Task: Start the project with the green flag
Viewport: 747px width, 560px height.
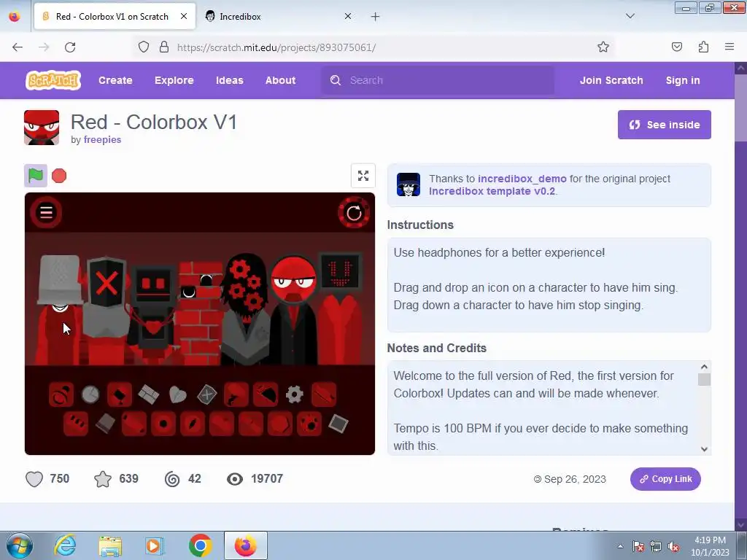Action: [36, 176]
